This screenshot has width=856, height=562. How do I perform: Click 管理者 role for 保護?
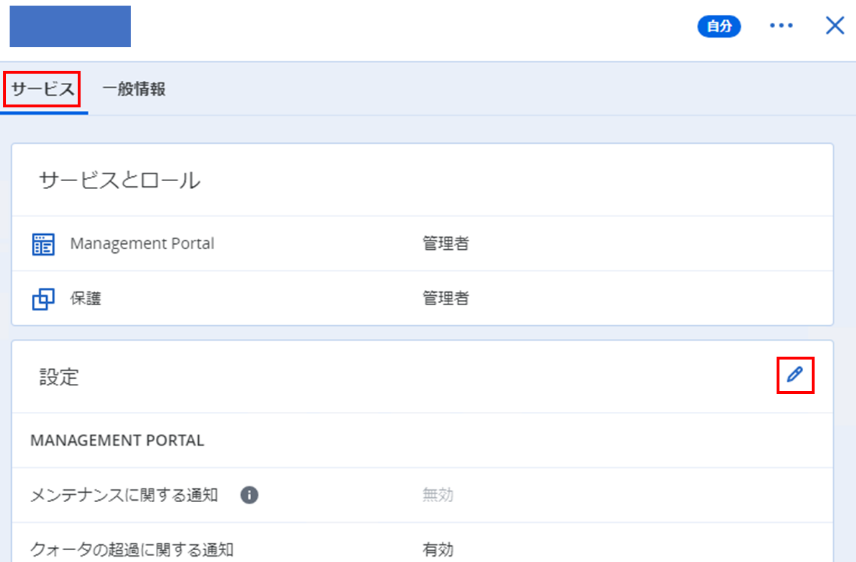pyautogui.click(x=445, y=298)
